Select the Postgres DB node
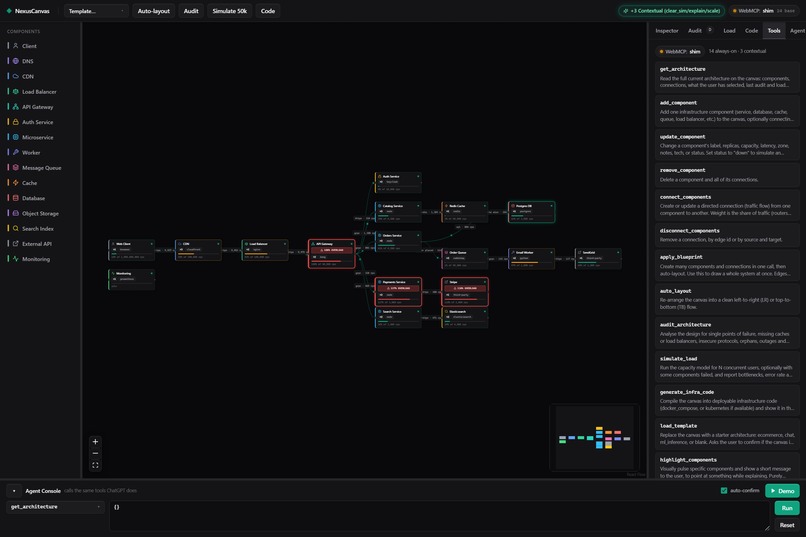806x537 pixels. [x=532, y=212]
